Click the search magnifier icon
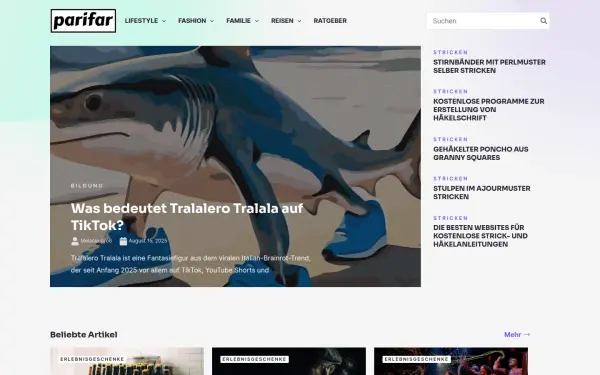This screenshot has height=375, width=600. click(x=543, y=21)
